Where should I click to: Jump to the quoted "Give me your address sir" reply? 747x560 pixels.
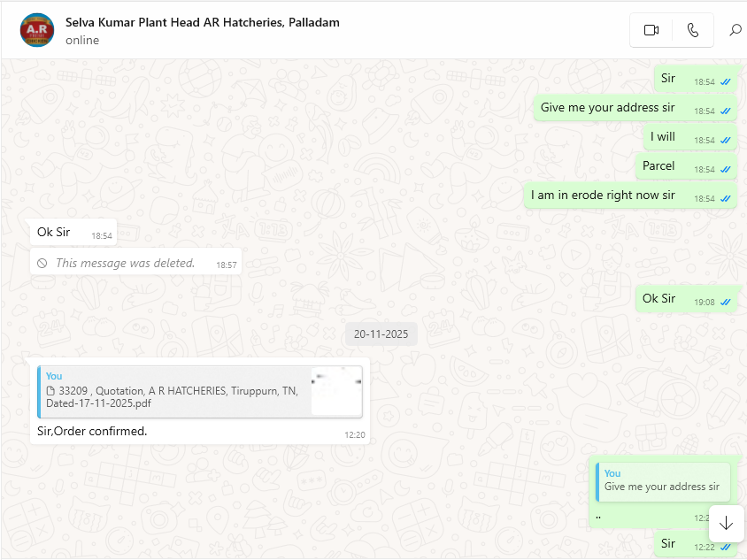(662, 481)
